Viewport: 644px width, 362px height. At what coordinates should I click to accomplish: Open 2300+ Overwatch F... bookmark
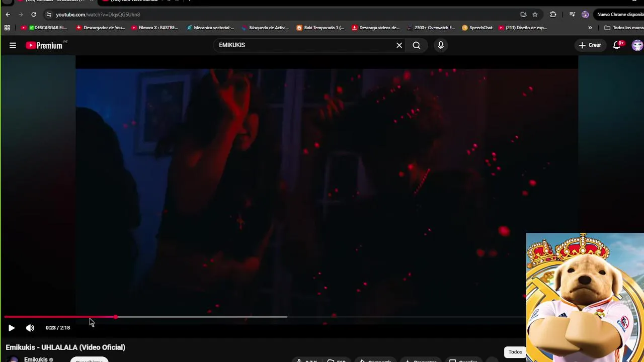click(431, 28)
